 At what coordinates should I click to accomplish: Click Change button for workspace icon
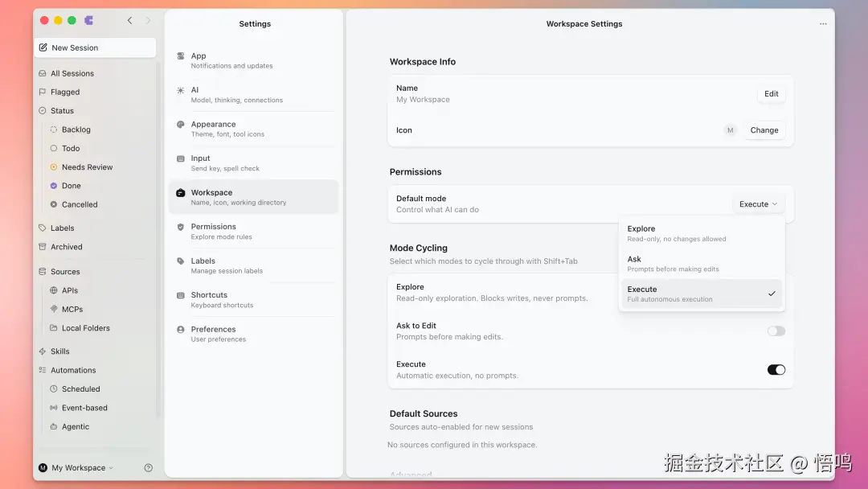(764, 130)
